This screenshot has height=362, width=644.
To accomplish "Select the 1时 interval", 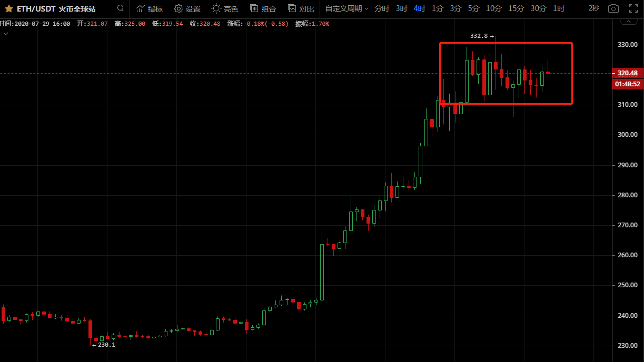I will click(559, 9).
